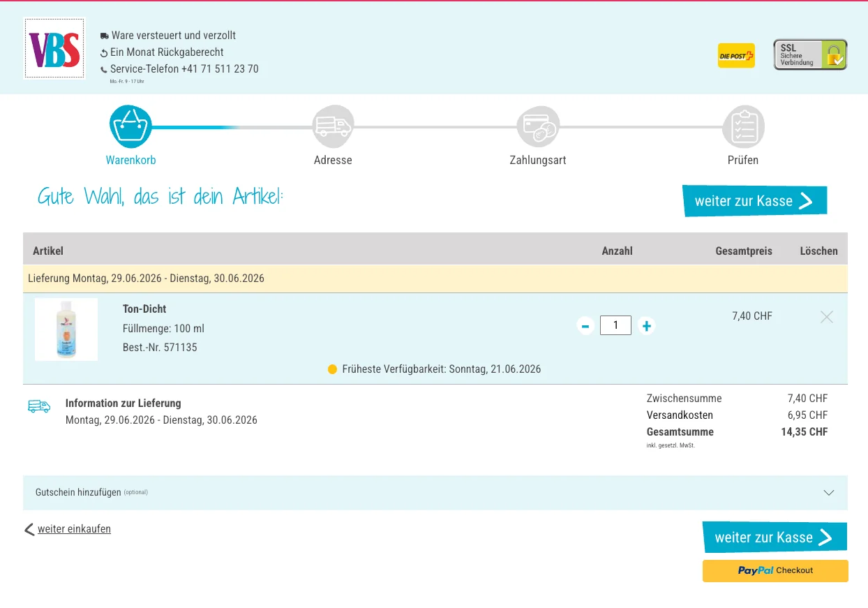Click 'Best.-Nr. 571135' text
This screenshot has width=868, height=608.
tap(160, 347)
